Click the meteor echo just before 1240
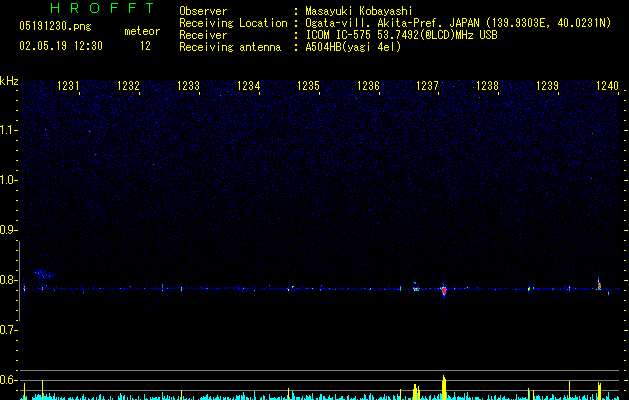The height and width of the screenshot is (400, 629). point(599,284)
